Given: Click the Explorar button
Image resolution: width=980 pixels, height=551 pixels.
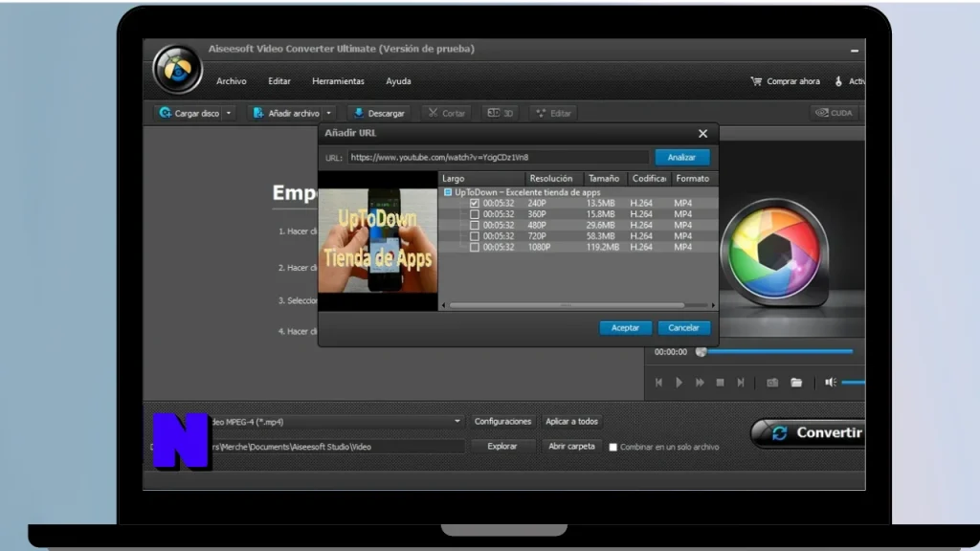Looking at the screenshot, I should (502, 447).
